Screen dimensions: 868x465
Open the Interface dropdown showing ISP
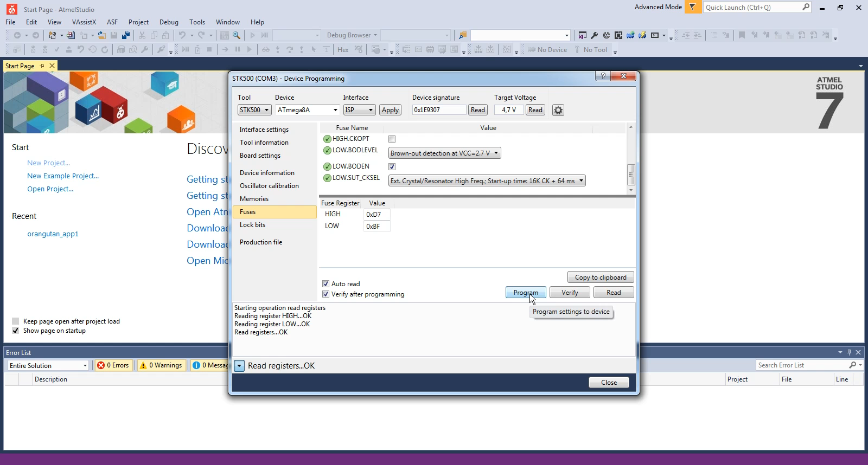(359, 110)
